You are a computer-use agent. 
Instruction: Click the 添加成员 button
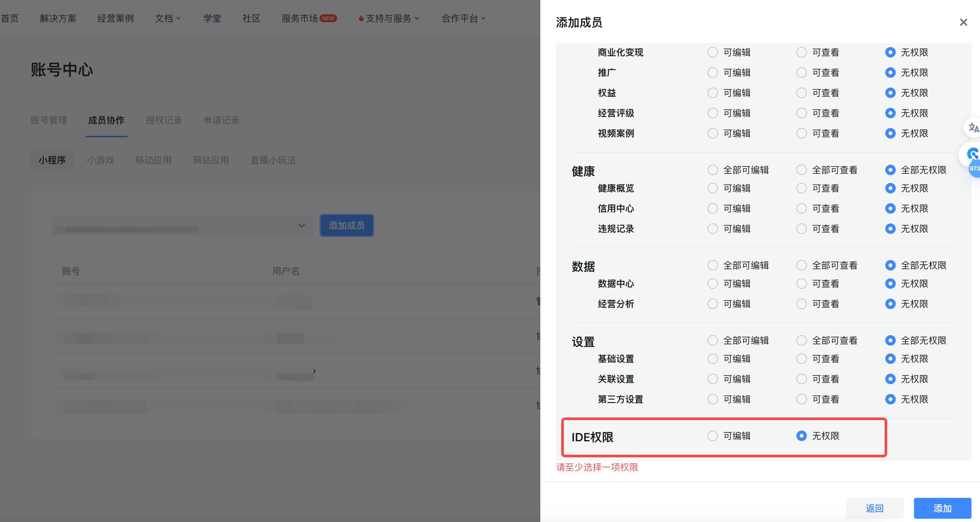pos(346,225)
